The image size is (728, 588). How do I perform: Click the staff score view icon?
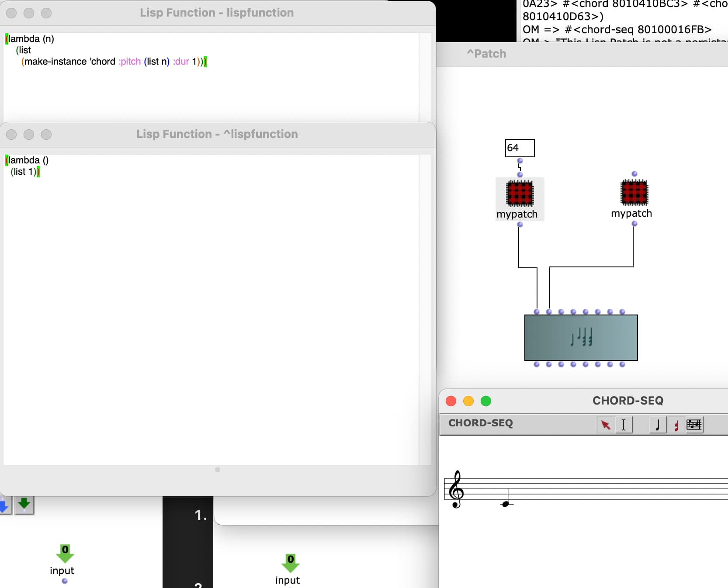coord(694,425)
